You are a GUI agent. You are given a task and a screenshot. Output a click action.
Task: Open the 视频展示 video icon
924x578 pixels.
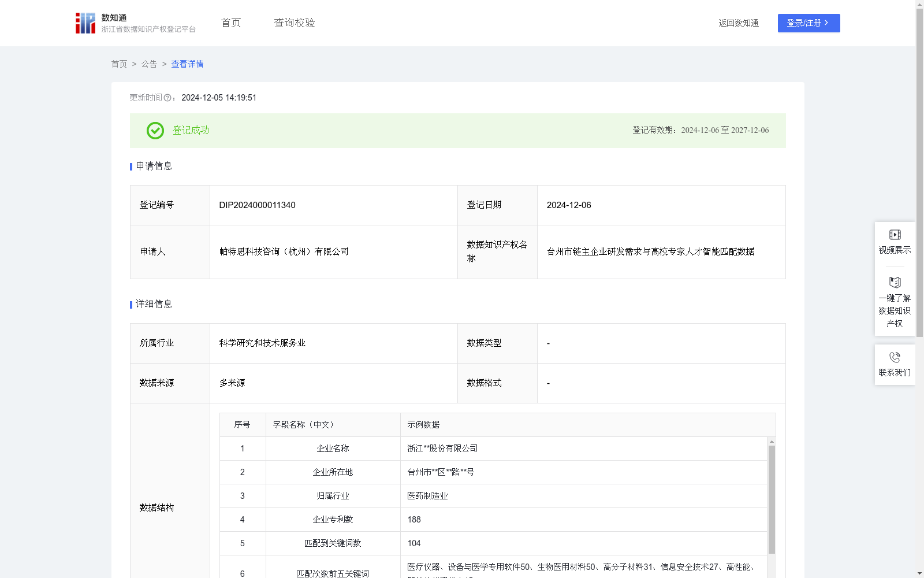895,235
